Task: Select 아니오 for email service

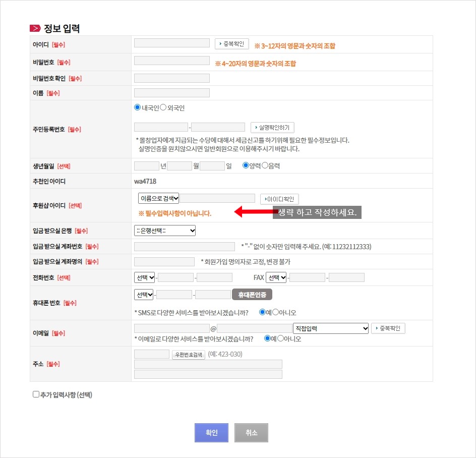Action: coord(280,338)
